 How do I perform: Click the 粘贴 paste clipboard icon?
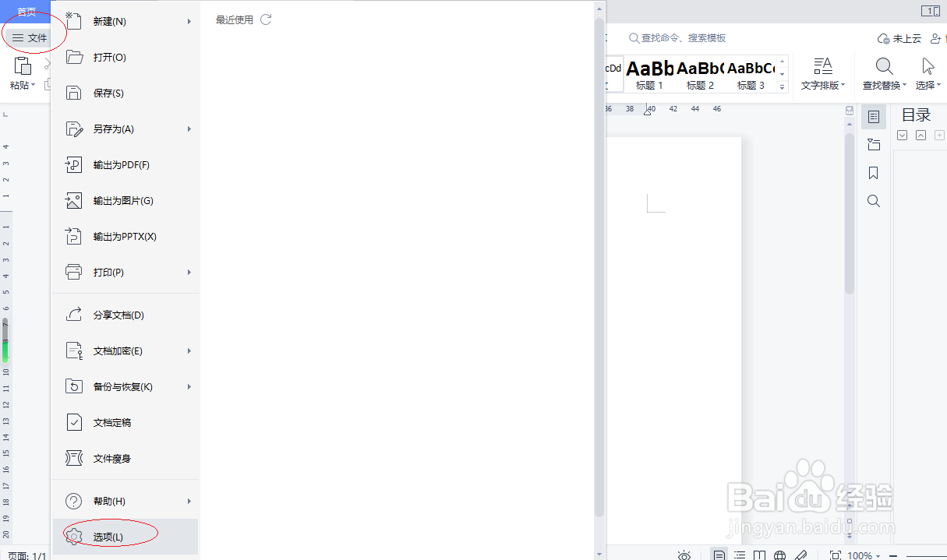(23, 66)
